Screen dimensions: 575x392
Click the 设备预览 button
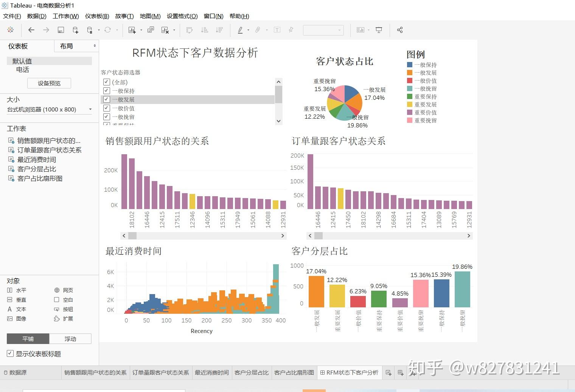pyautogui.click(x=49, y=83)
